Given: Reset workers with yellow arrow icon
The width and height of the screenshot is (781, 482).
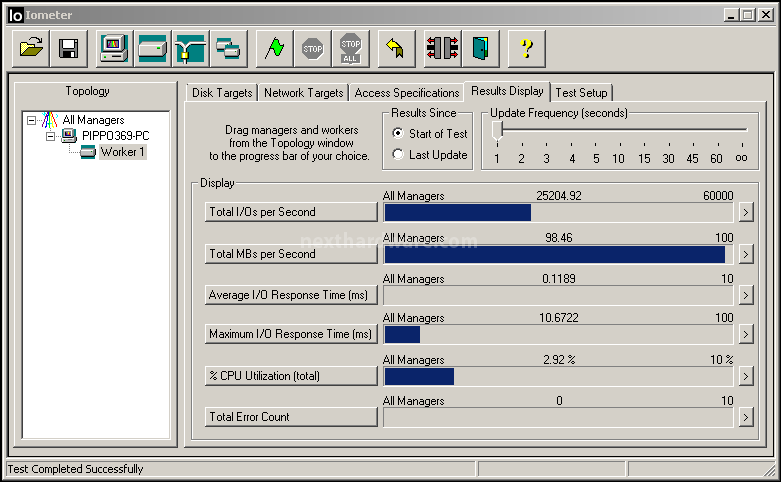Looking at the screenshot, I should click(x=396, y=49).
